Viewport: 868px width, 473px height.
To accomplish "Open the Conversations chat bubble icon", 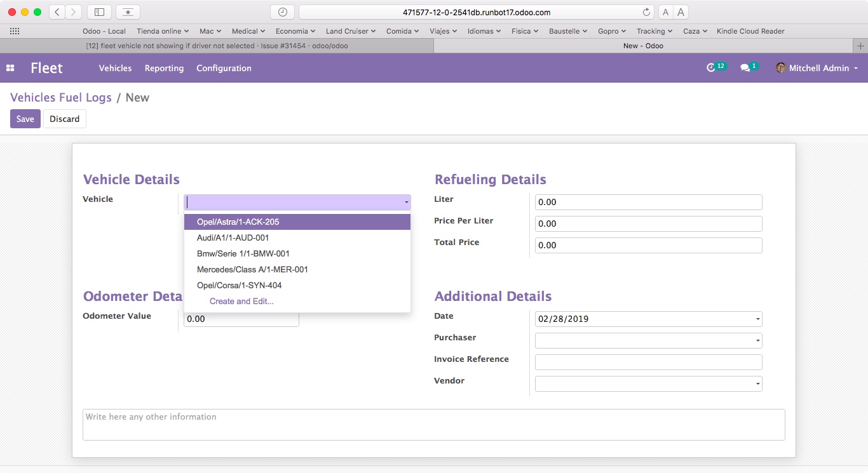I will (747, 67).
